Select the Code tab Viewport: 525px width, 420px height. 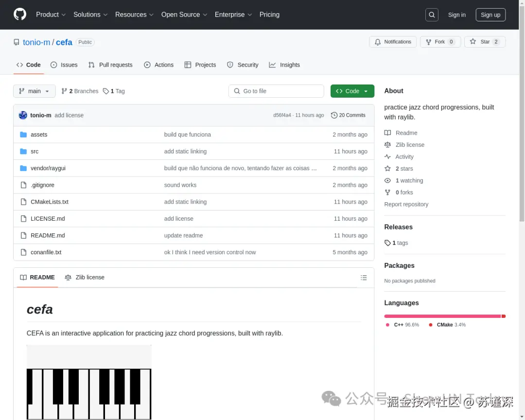pyautogui.click(x=29, y=65)
